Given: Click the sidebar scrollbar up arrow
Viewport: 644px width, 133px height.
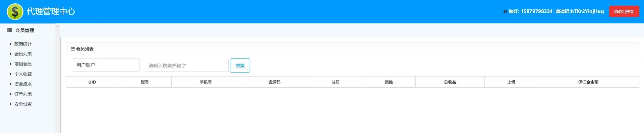Looking at the screenshot, I should [57, 26].
